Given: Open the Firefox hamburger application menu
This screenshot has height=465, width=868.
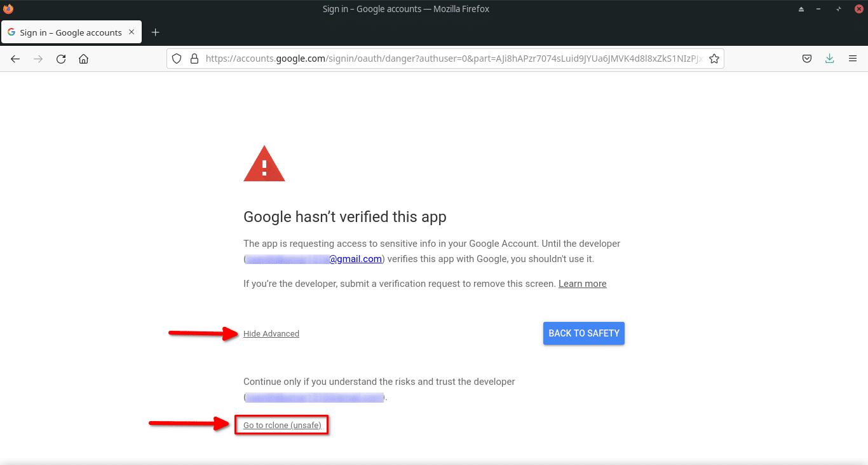Looking at the screenshot, I should [853, 59].
